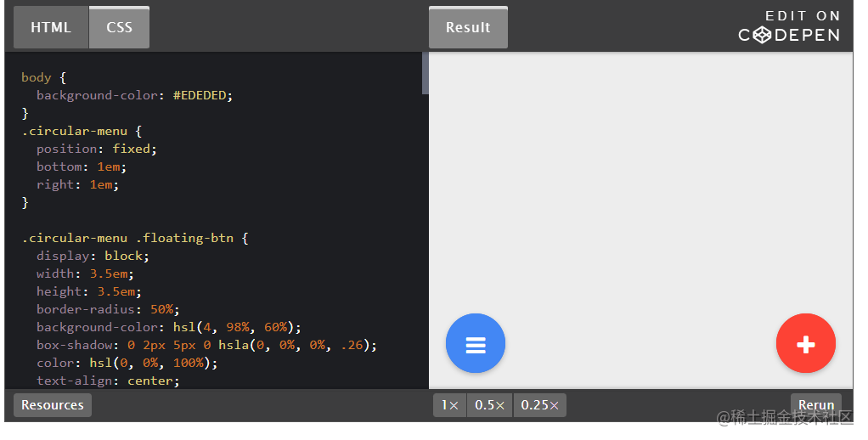Screen dimensions: 868x440
Task: Click '.circular-menu .floating-btn' selector line
Action: click(135, 238)
